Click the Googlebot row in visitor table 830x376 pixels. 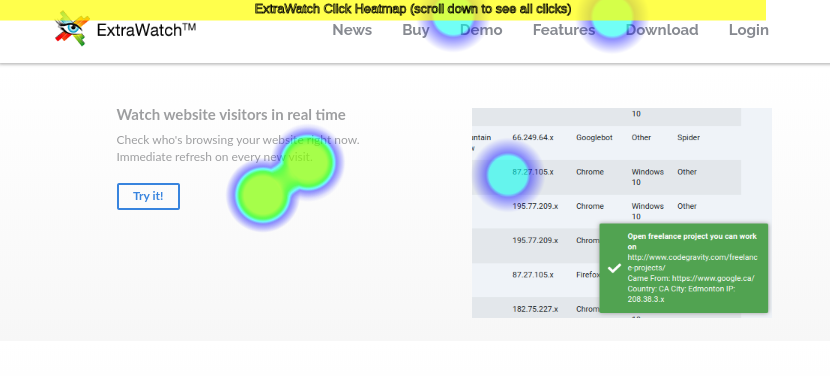click(x=606, y=142)
